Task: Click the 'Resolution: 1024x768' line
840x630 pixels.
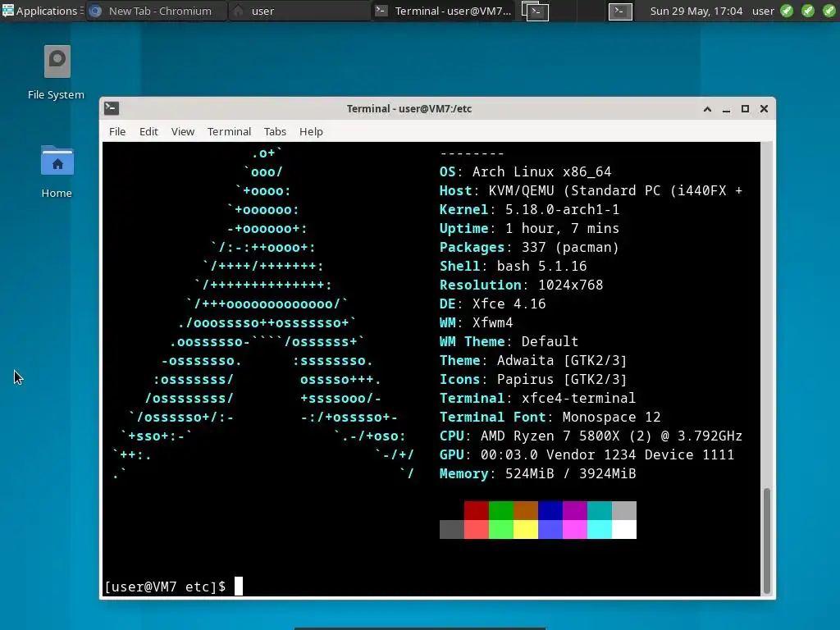Action: [521, 285]
